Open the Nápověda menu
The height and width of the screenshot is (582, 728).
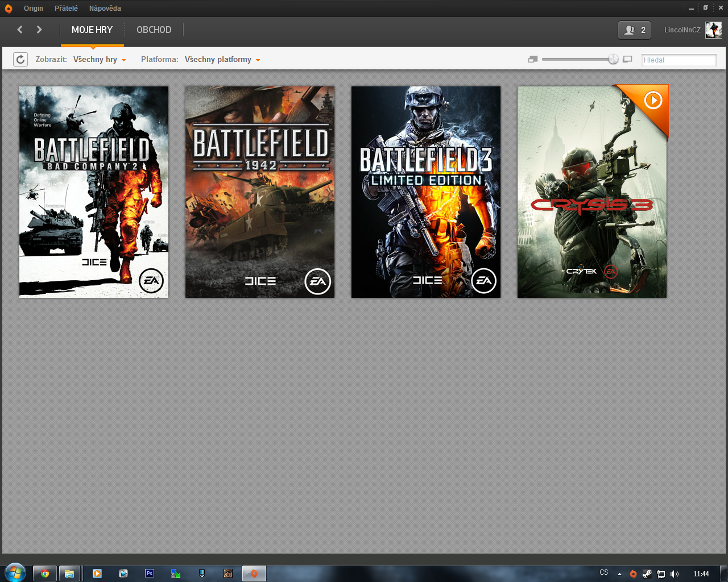click(105, 9)
